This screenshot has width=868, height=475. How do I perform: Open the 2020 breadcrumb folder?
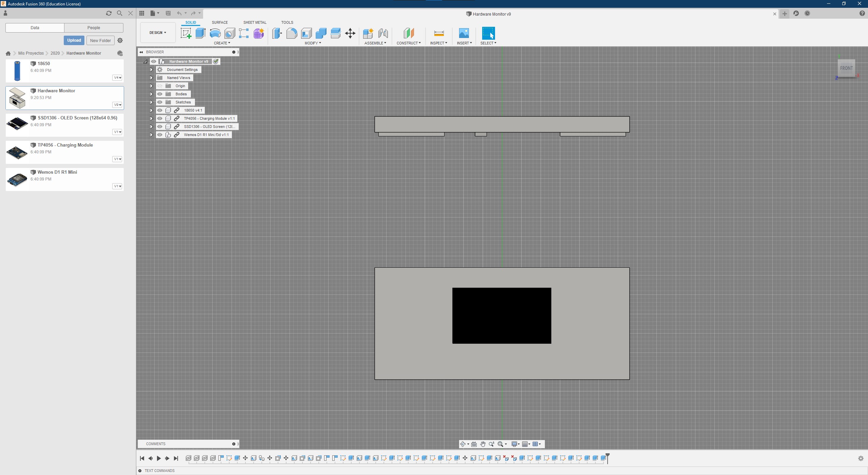[x=55, y=53]
